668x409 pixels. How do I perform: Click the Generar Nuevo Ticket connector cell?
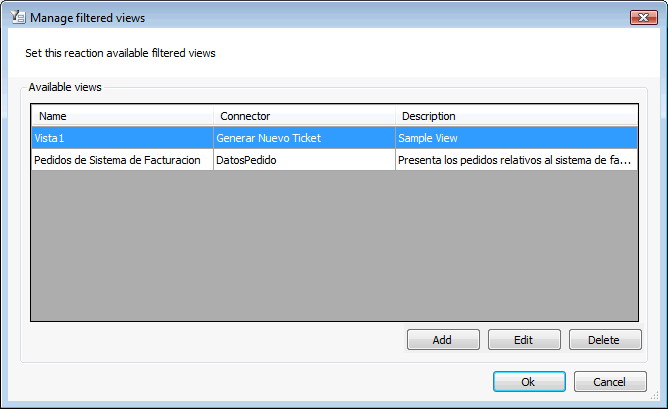[x=304, y=138]
